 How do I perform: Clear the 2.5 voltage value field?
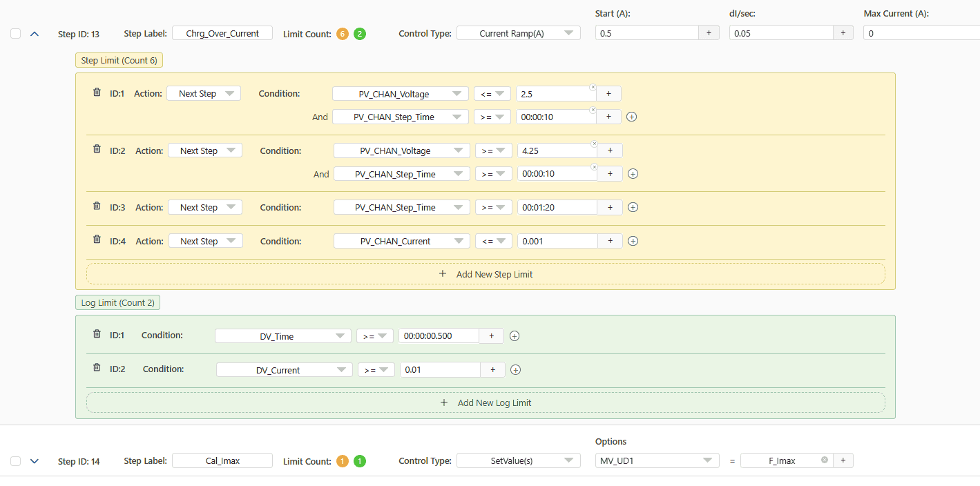tap(593, 87)
